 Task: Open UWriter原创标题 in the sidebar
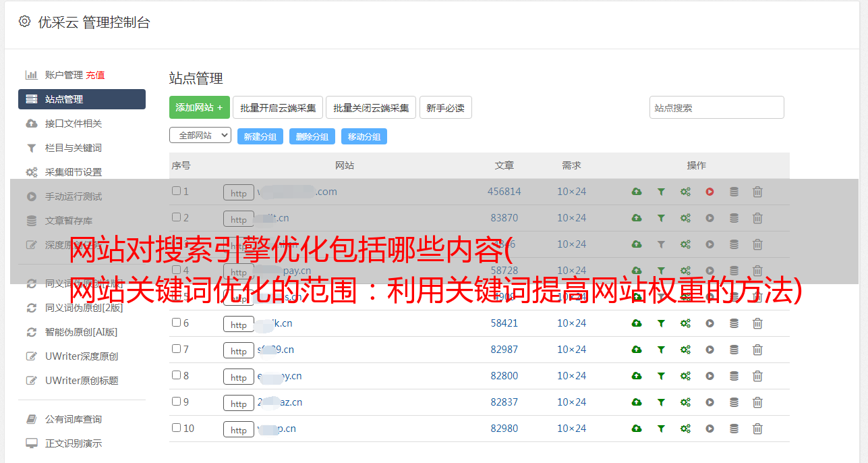pyautogui.click(x=82, y=381)
